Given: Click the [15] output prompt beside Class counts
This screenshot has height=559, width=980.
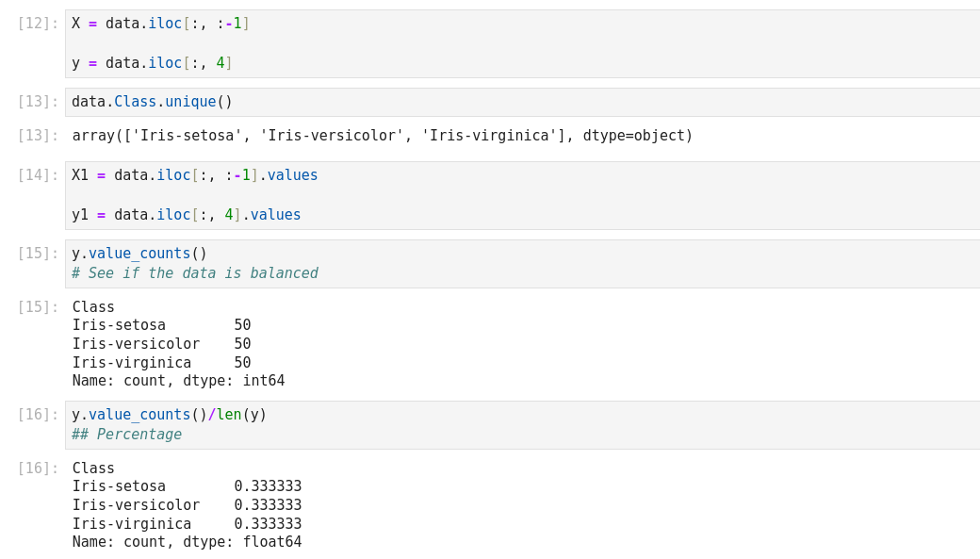Looking at the screenshot, I should 38,307.
